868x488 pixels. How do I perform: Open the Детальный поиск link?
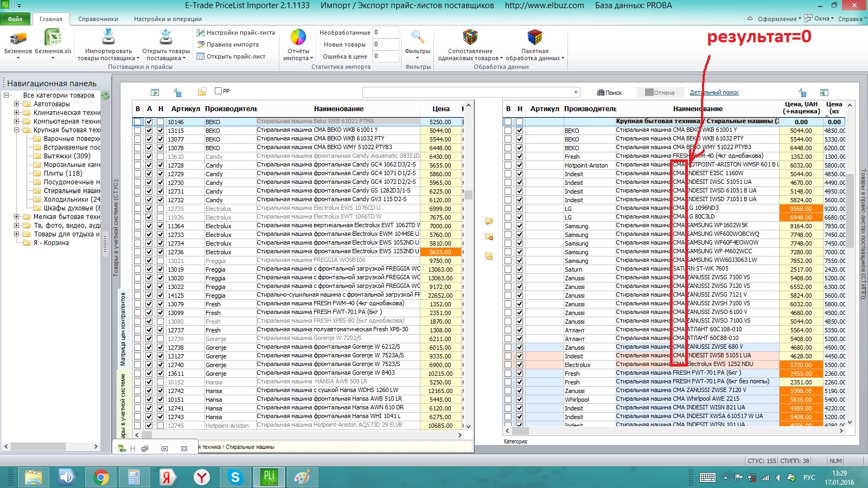coord(714,93)
